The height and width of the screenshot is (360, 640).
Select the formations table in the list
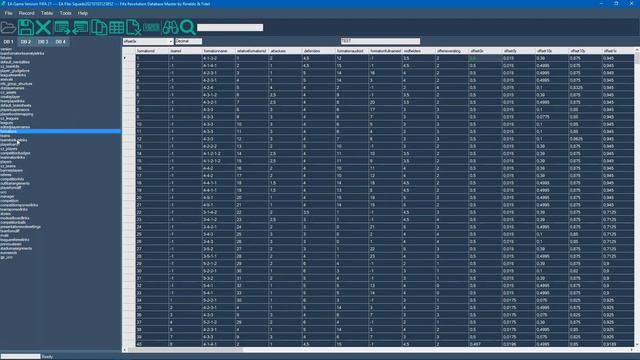coord(60,131)
